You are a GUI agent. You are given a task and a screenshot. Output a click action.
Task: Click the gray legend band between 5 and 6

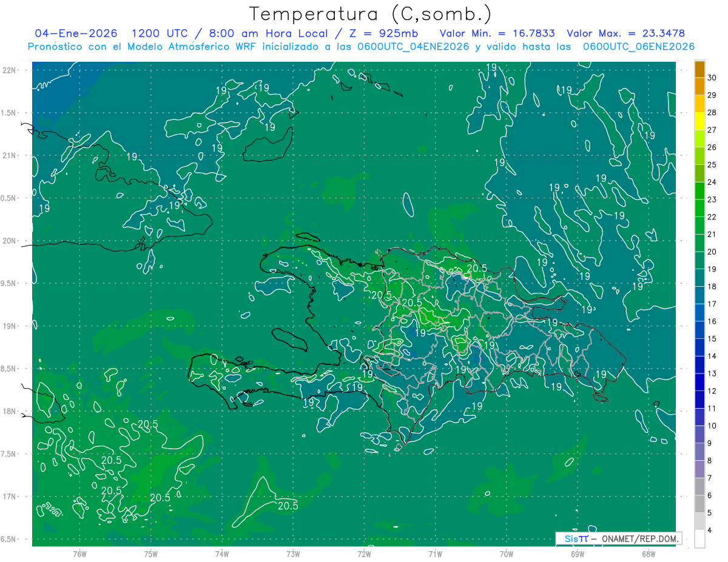pos(699,504)
